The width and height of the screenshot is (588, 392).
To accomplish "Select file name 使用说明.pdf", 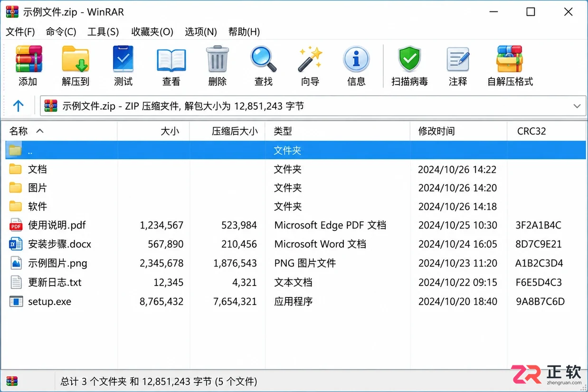I will (x=57, y=225).
